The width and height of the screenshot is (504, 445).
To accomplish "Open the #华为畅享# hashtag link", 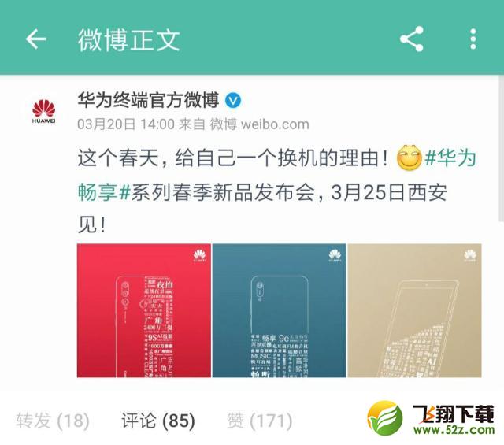I will pos(276,175).
